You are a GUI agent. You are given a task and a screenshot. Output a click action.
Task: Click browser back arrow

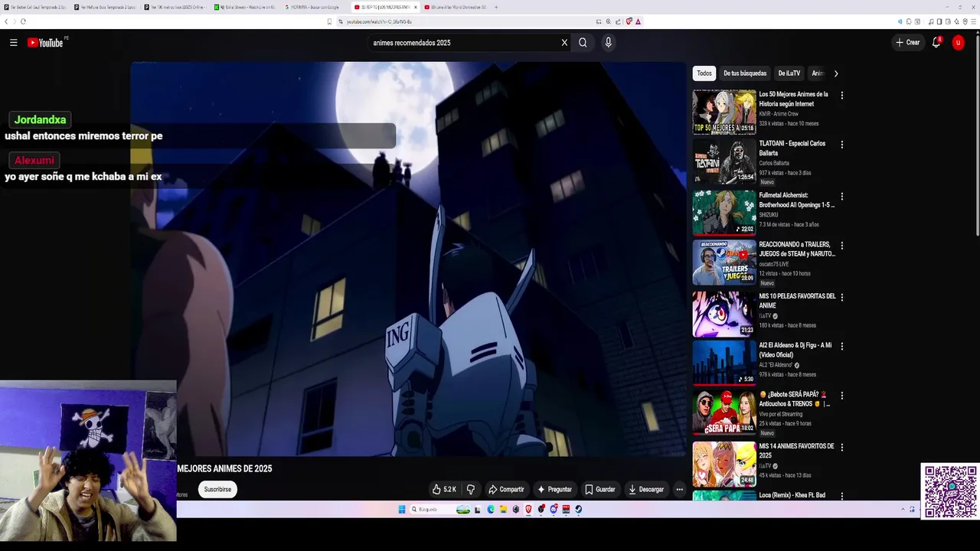(x=6, y=21)
